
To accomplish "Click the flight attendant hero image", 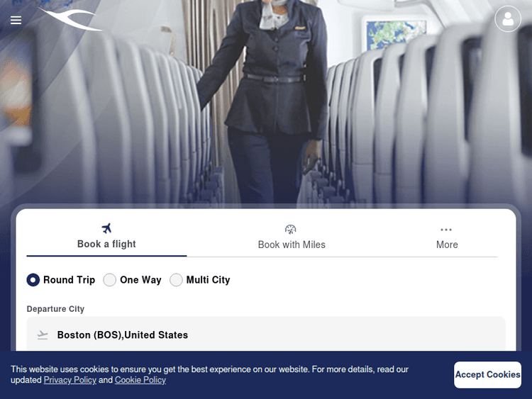I will [x=266, y=102].
